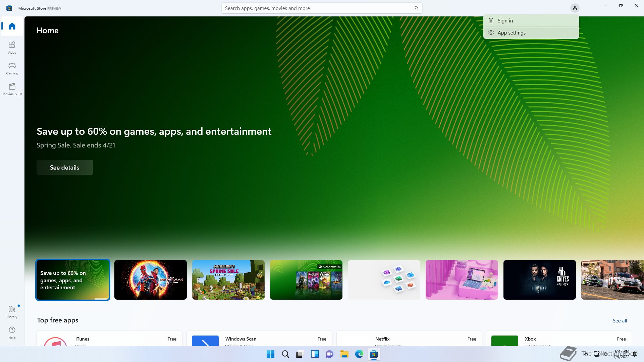Screen dimensions: 644x362
Task: Select the Spider-Man thumbnail
Action: (151, 280)
